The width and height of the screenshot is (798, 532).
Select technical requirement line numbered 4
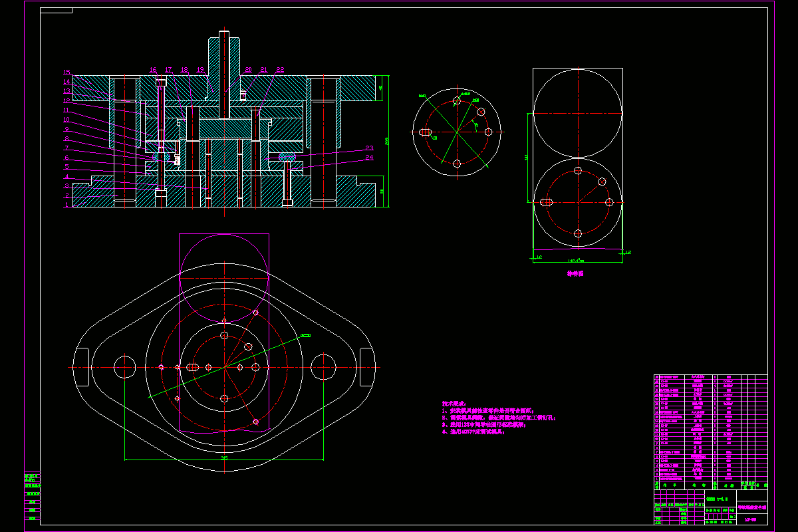[x=473, y=432]
